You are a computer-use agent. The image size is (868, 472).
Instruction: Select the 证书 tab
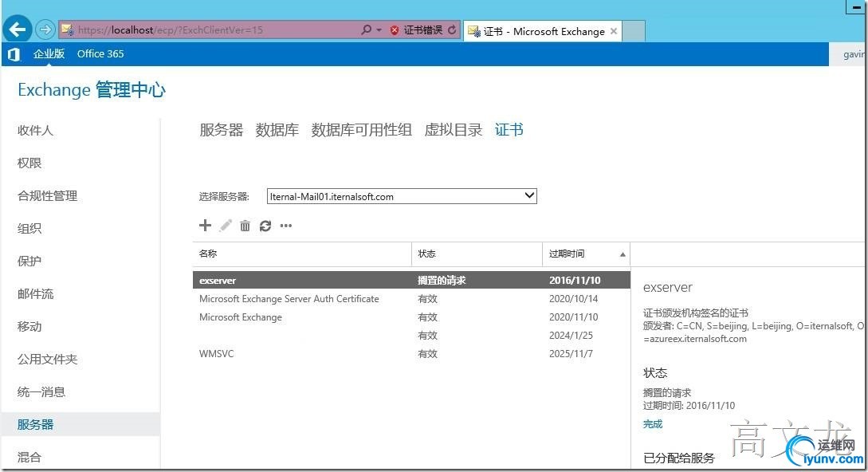509,130
